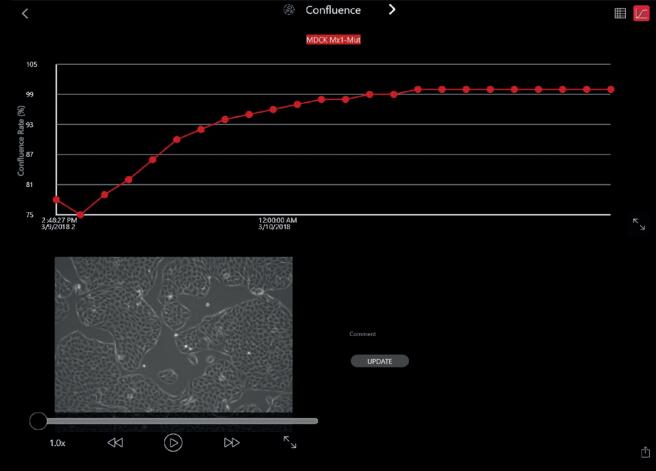Select the red graph view icon
The height and width of the screenshot is (471, 656).
coord(641,13)
